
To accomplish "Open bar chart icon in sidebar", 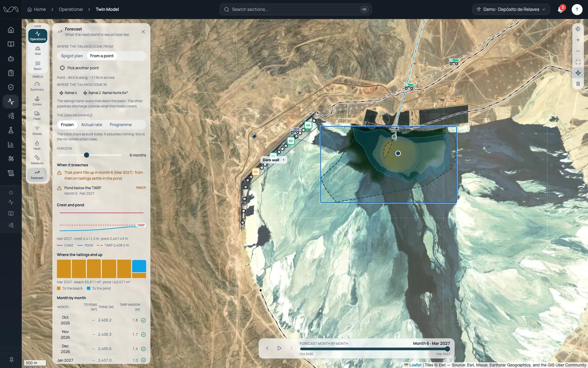I will 11,144.
